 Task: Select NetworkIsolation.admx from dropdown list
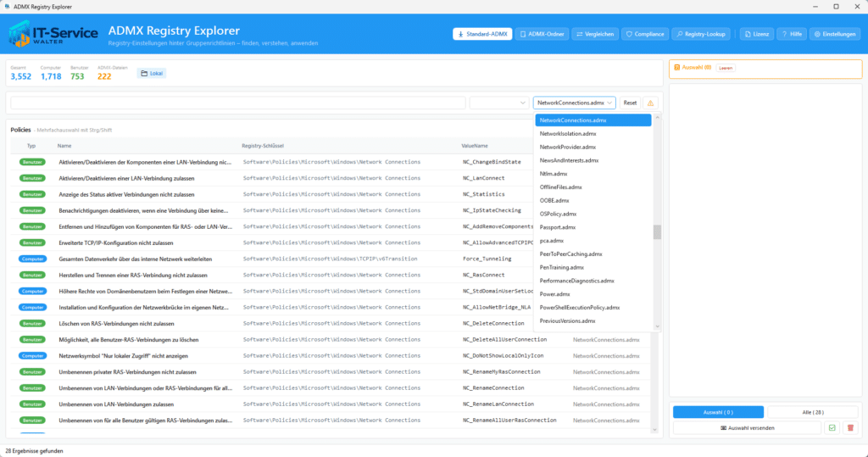tap(593, 133)
